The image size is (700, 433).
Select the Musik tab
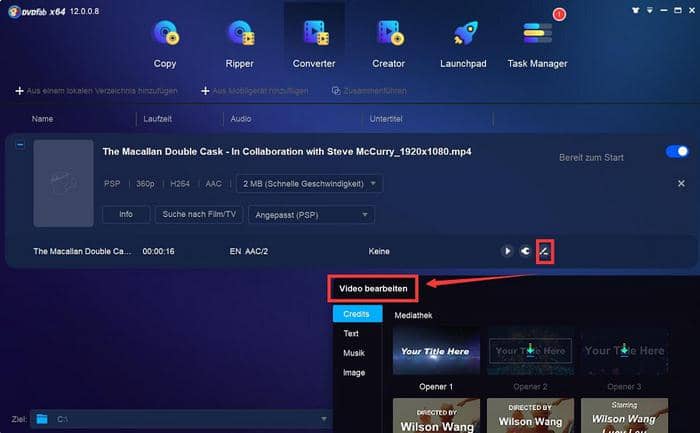point(354,353)
